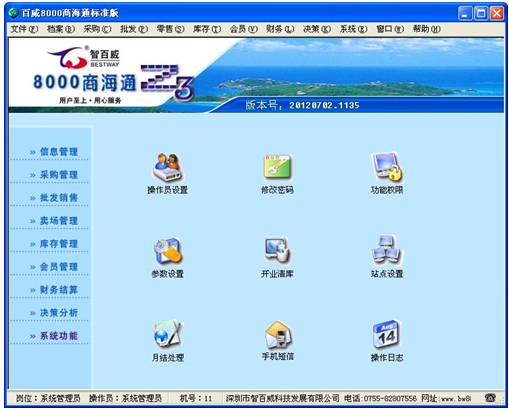Click the telephone icon in status bar
509x411 pixels.
490,397
